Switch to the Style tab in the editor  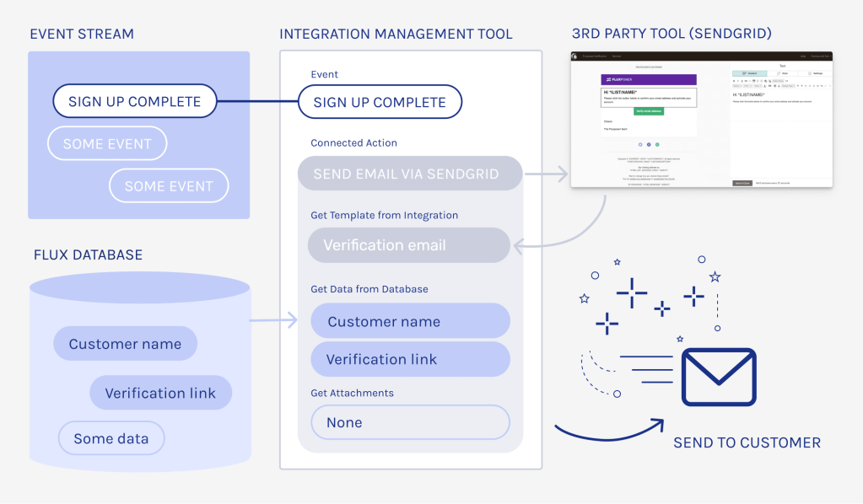pyautogui.click(x=782, y=73)
